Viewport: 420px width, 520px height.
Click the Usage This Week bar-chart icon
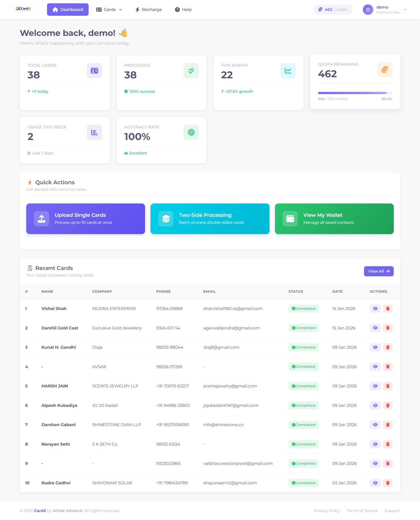(94, 132)
